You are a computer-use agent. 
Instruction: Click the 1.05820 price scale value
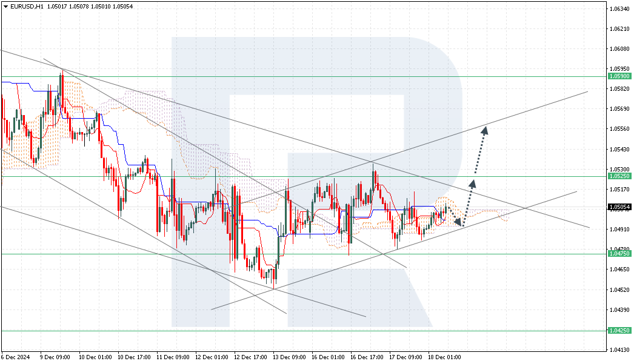point(619,89)
